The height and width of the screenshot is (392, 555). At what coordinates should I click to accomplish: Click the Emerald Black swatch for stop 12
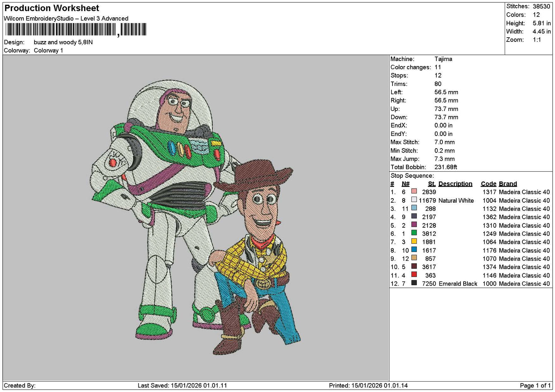[414, 283]
